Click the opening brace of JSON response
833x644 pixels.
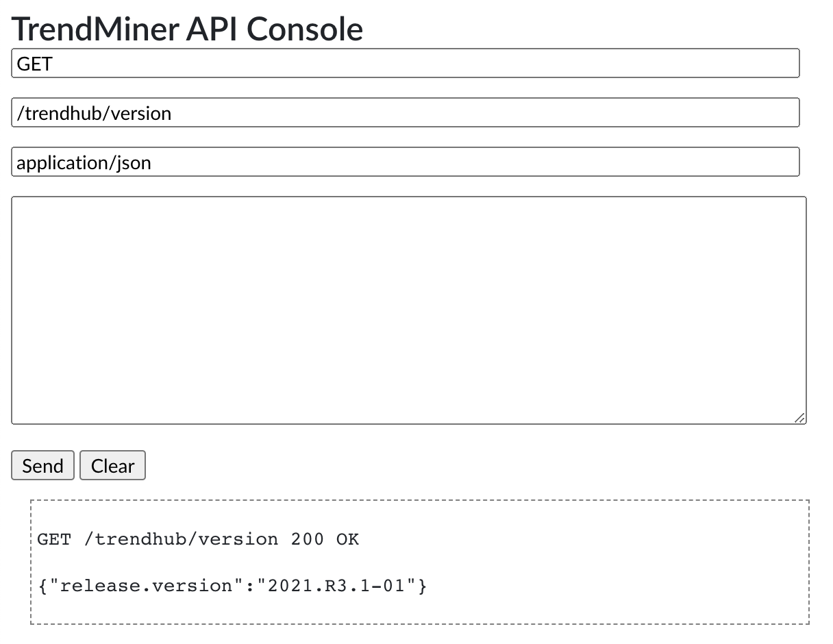coord(42,586)
